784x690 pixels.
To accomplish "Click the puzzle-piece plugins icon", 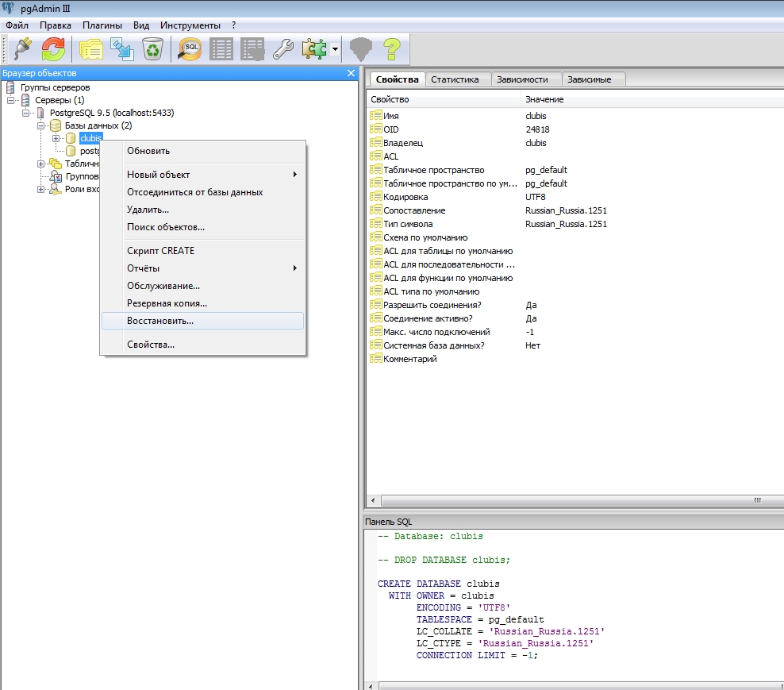I will 314,49.
